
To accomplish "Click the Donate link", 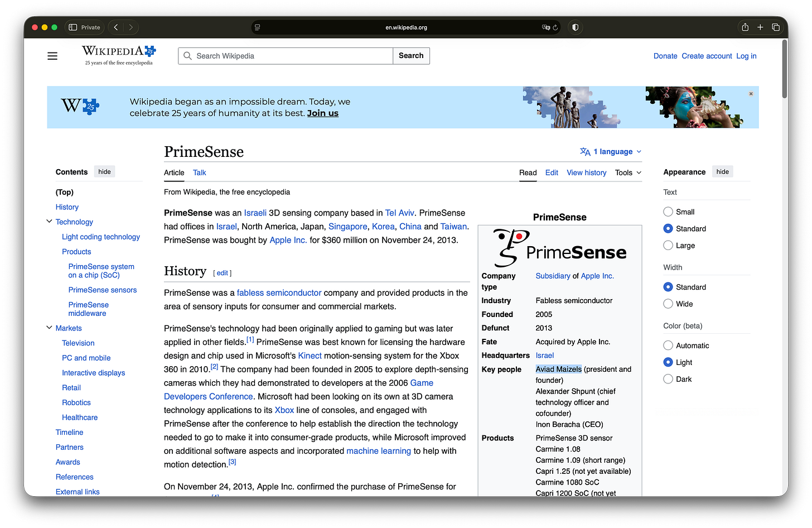I will (x=665, y=56).
